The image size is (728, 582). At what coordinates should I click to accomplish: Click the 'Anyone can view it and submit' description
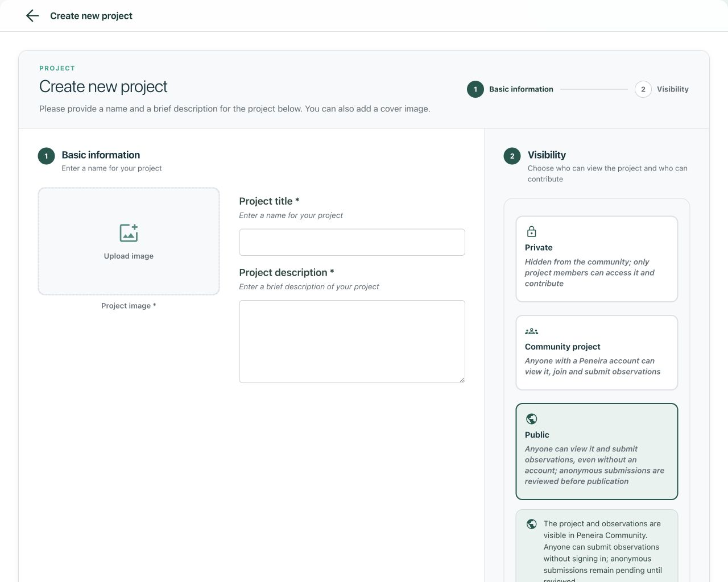point(594,465)
